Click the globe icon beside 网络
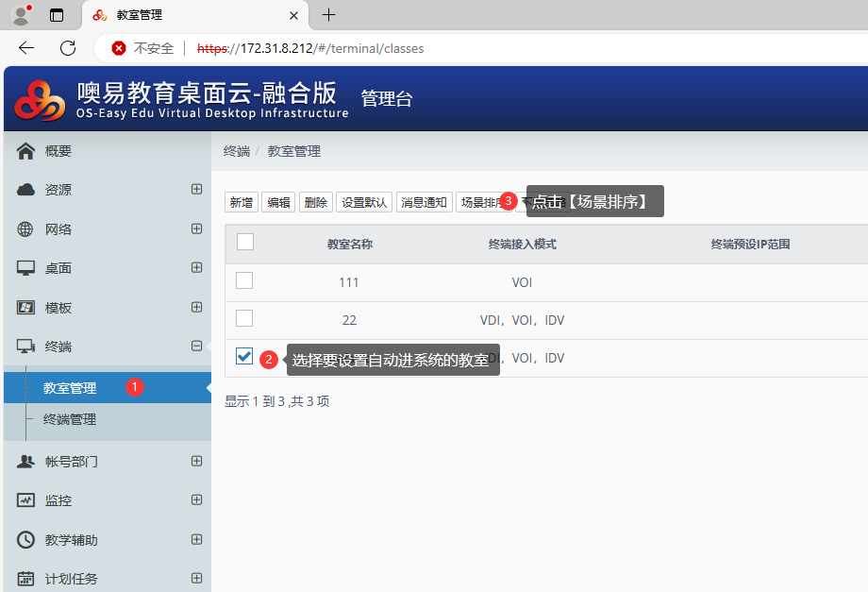This screenshot has width=868, height=592. [26, 229]
